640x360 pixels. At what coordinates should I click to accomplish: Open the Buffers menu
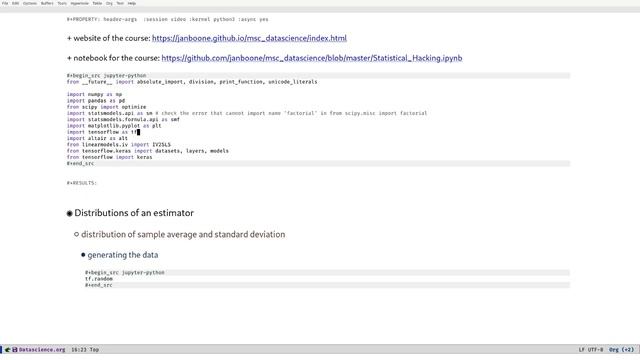47,3
